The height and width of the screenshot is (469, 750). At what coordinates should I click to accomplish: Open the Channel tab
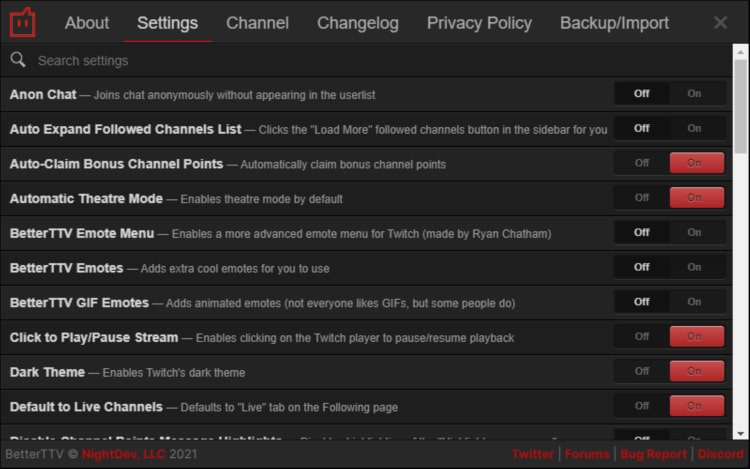(x=257, y=23)
